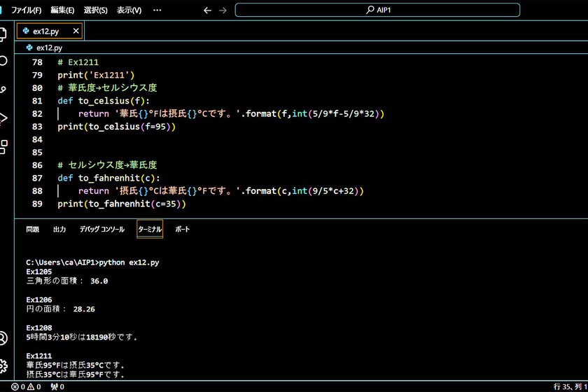Click the errors and warnings status indicator
The width and height of the screenshot is (588, 392).
[x=27, y=386]
